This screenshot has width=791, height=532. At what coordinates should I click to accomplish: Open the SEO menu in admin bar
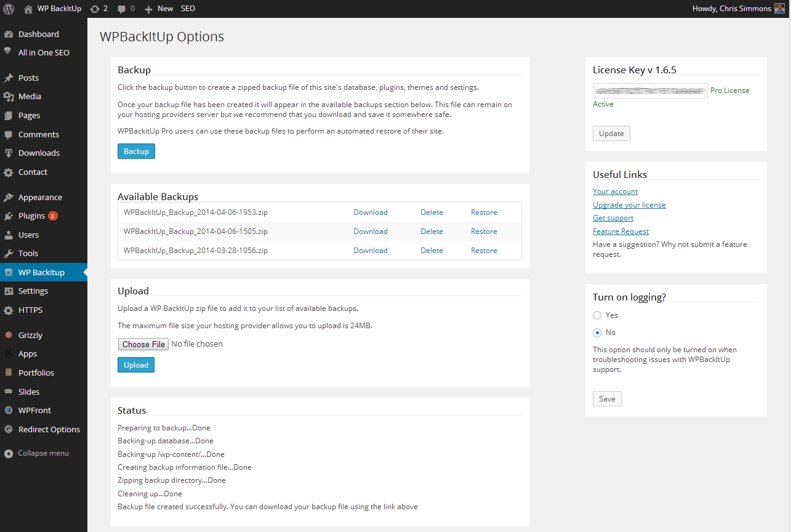[188, 9]
